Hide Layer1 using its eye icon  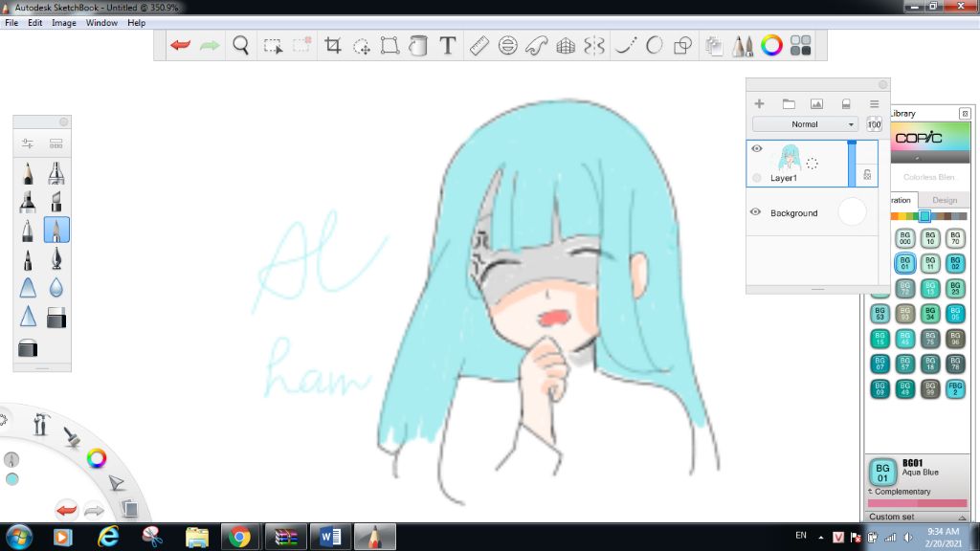tap(757, 148)
